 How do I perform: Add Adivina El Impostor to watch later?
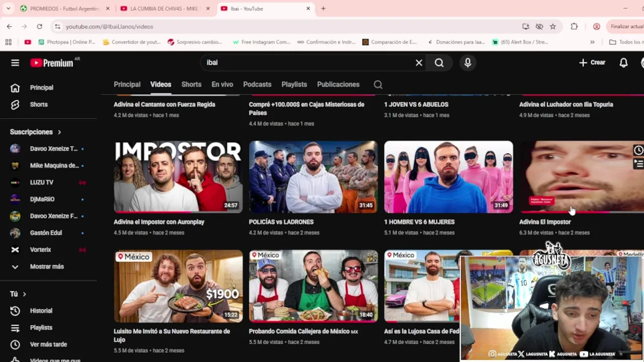(638, 150)
